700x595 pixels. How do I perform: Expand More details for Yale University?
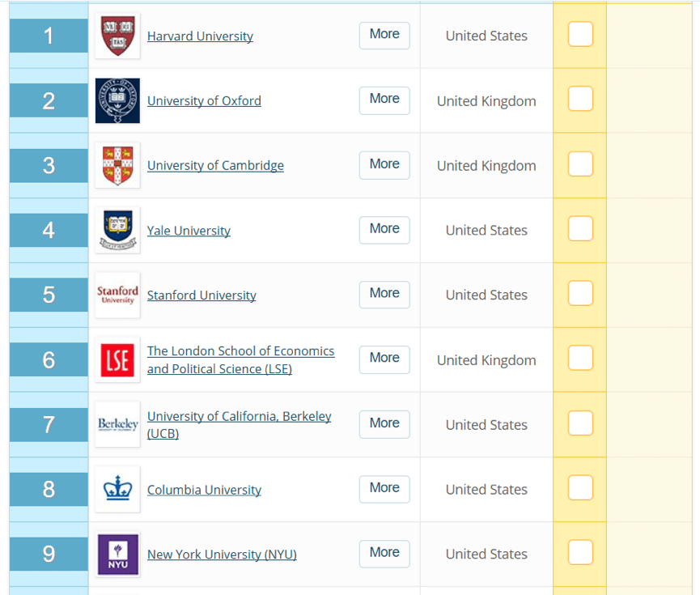pos(384,230)
